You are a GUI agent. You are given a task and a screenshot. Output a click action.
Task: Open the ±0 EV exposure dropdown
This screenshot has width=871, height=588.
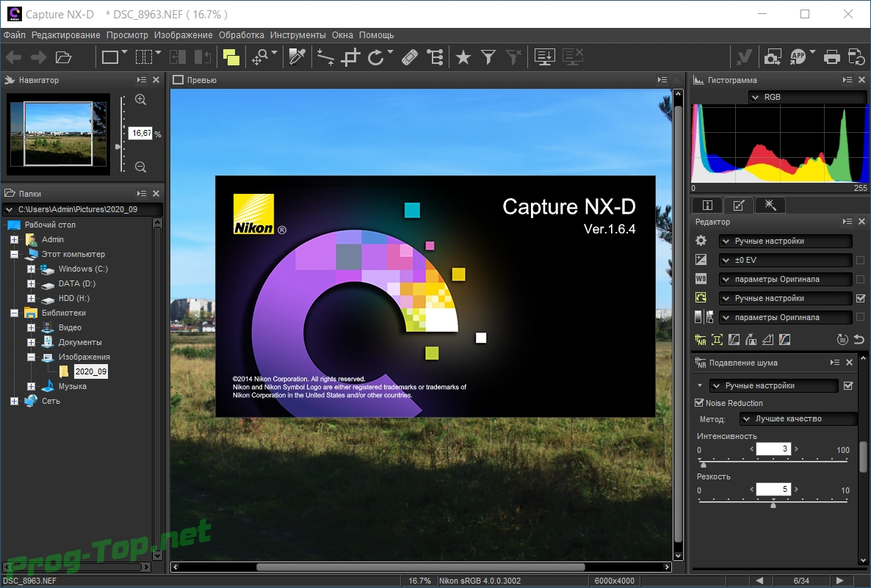[x=786, y=260]
